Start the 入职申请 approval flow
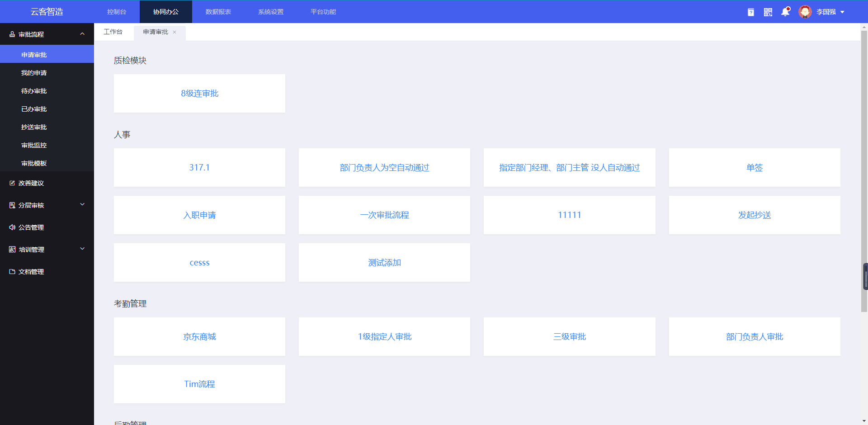The image size is (868, 425). [199, 215]
